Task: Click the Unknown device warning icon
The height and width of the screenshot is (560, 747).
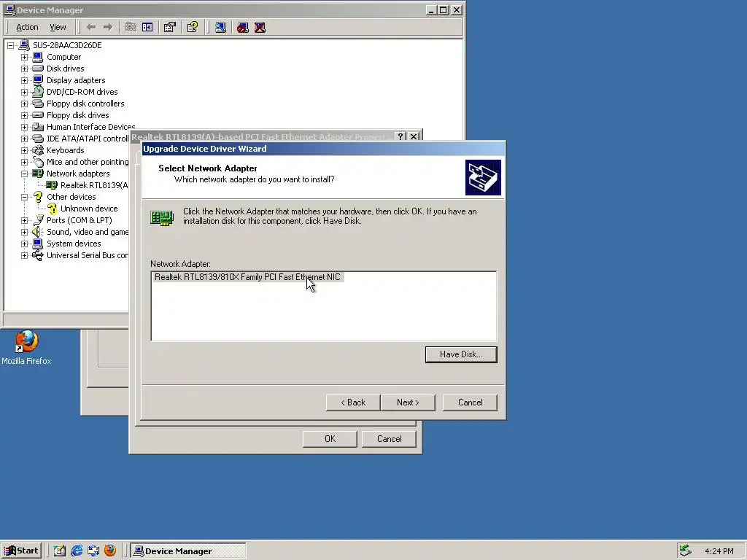Action: click(52, 209)
